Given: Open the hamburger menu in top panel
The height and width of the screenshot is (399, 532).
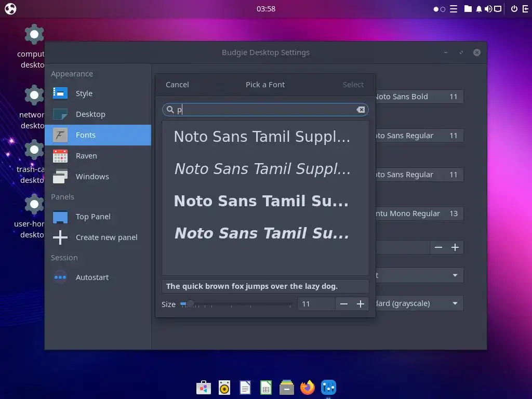Looking at the screenshot, I should tap(454, 9).
